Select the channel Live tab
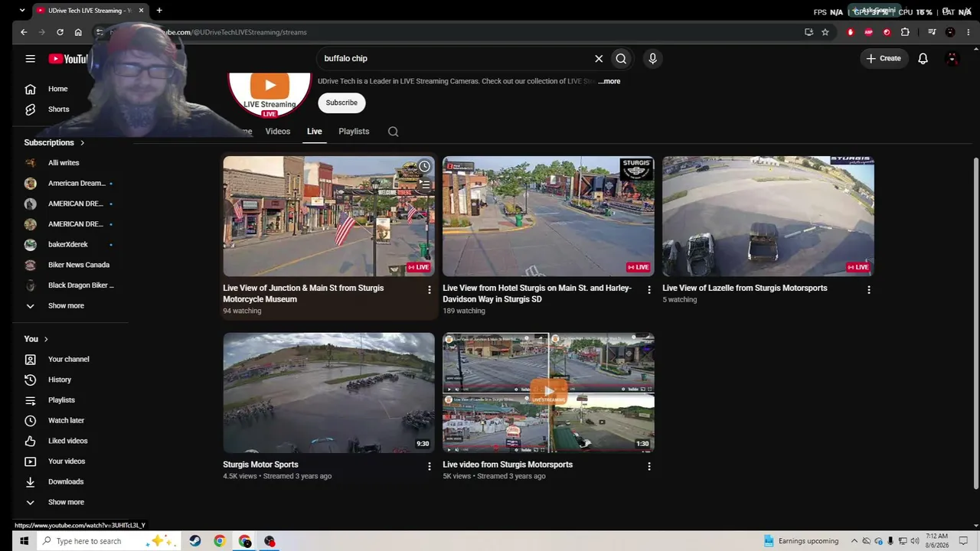Image resolution: width=980 pixels, height=551 pixels. click(x=315, y=132)
